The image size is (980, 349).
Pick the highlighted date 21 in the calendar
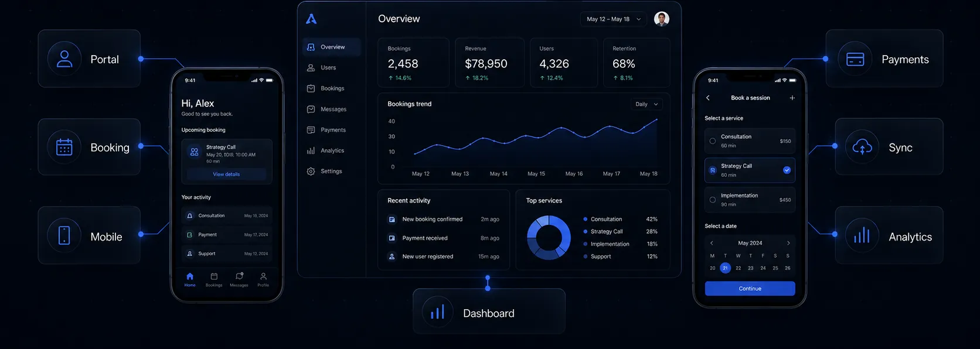click(725, 268)
